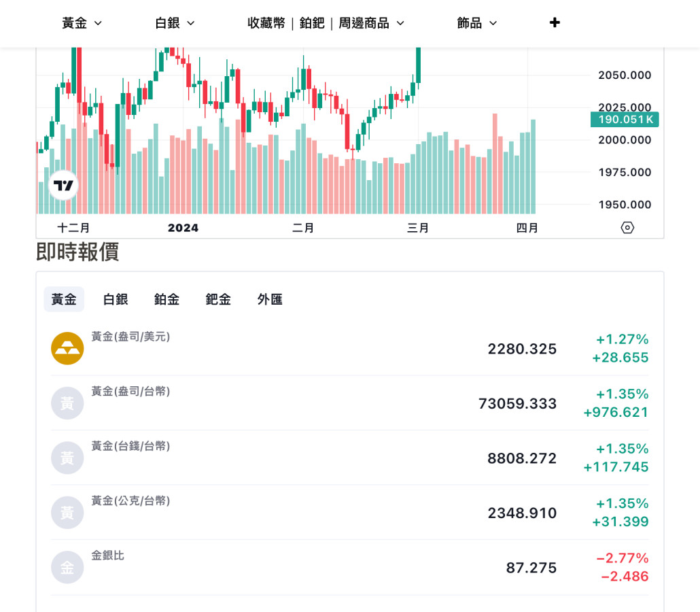Open chart settings hexagon icon

pyautogui.click(x=627, y=228)
